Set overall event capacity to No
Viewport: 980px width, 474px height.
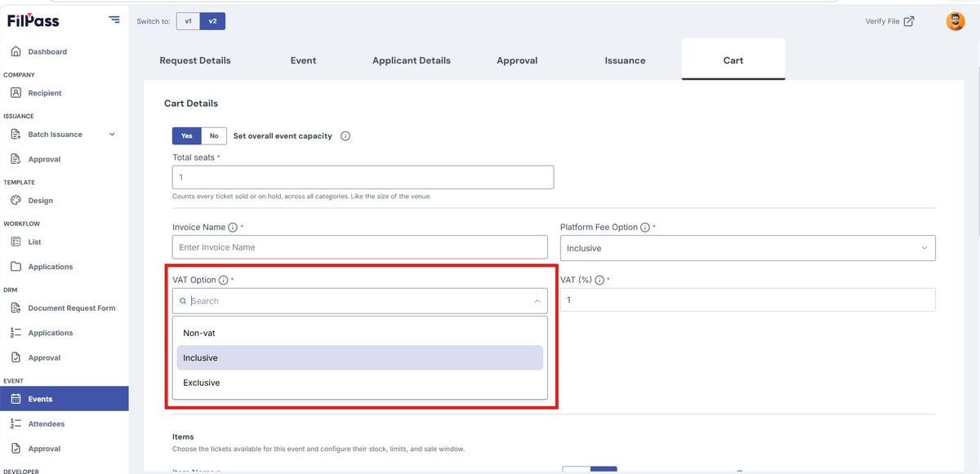tap(214, 136)
